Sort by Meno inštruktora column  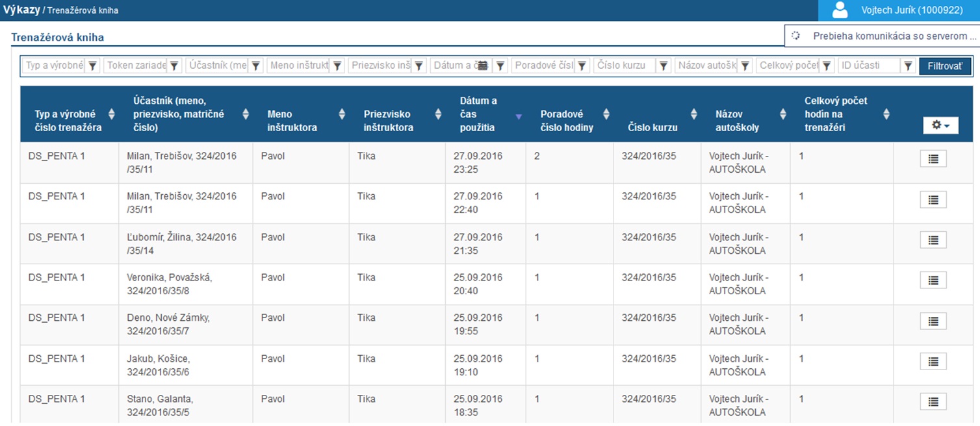coord(342,114)
